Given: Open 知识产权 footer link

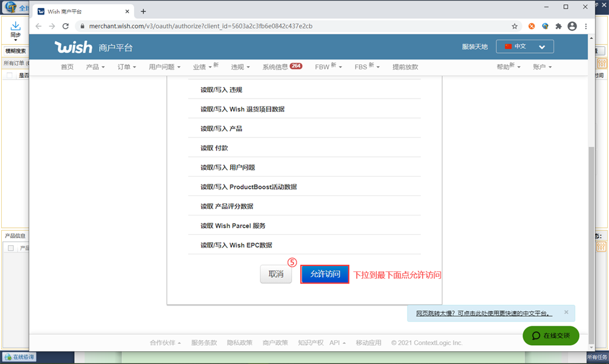Looking at the screenshot, I should tap(311, 343).
